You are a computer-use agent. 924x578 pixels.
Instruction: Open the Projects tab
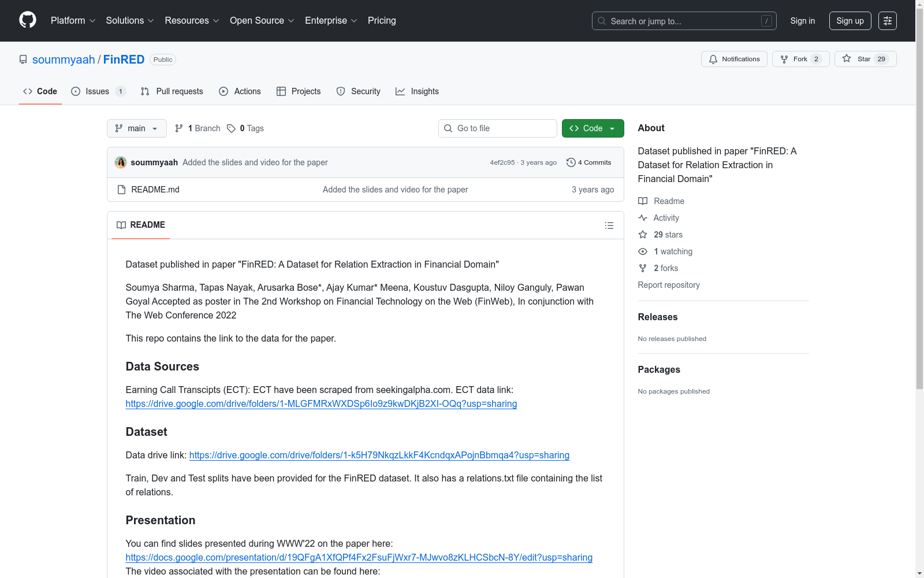[299, 91]
